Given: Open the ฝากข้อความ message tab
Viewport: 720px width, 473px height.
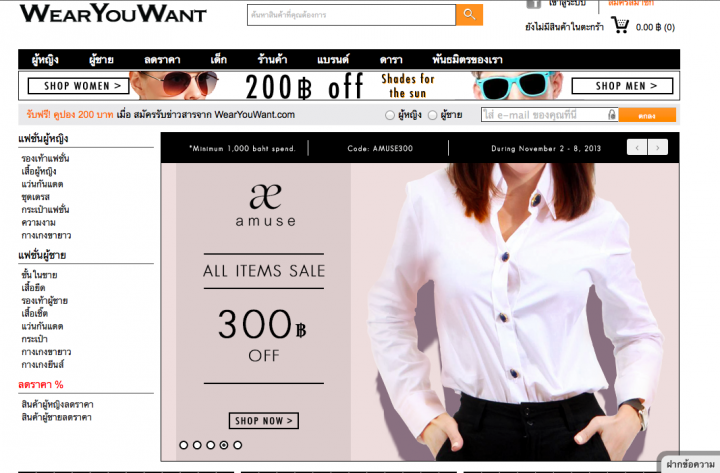Looking at the screenshot, I should 690,464.
